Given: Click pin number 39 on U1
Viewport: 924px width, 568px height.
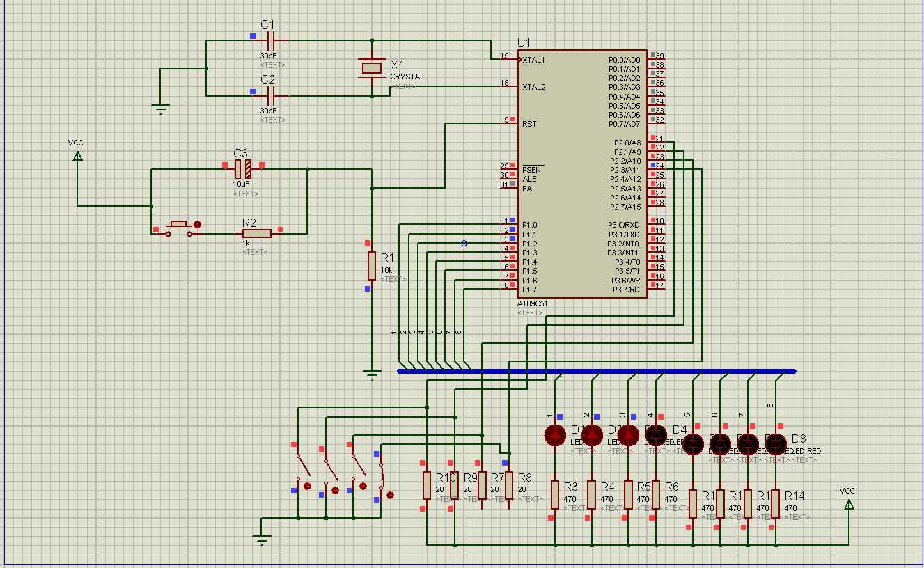Looking at the screenshot, I should click(x=660, y=56).
